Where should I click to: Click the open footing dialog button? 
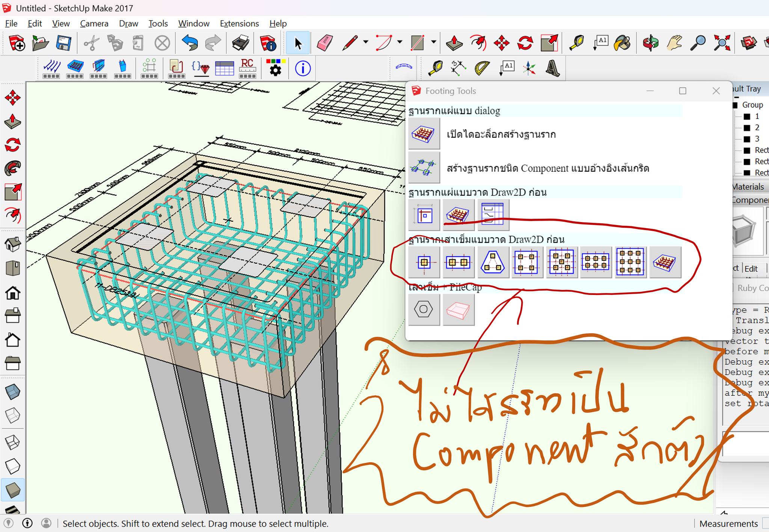pyautogui.click(x=424, y=134)
